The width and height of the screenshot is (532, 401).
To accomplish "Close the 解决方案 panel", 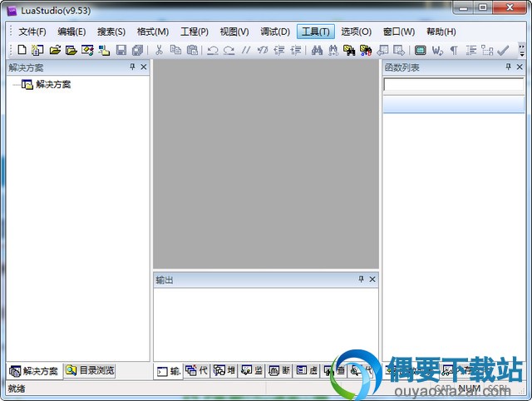I will (x=144, y=67).
